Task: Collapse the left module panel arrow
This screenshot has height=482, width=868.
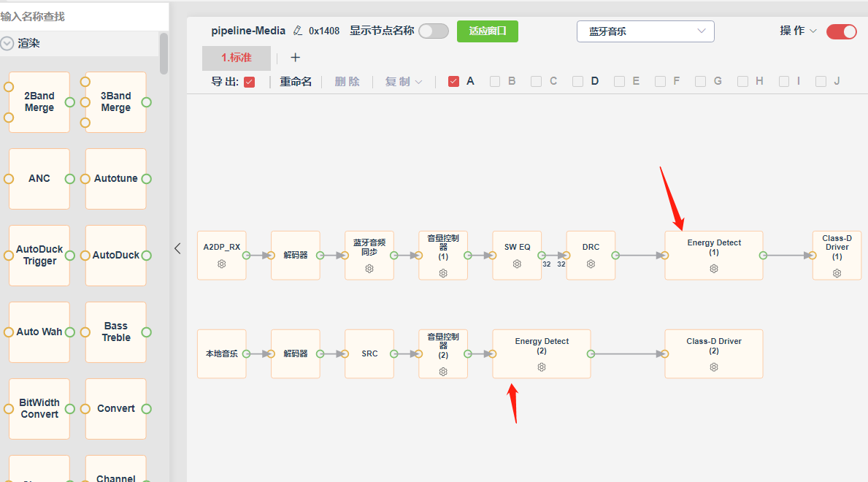Action: pyautogui.click(x=177, y=249)
